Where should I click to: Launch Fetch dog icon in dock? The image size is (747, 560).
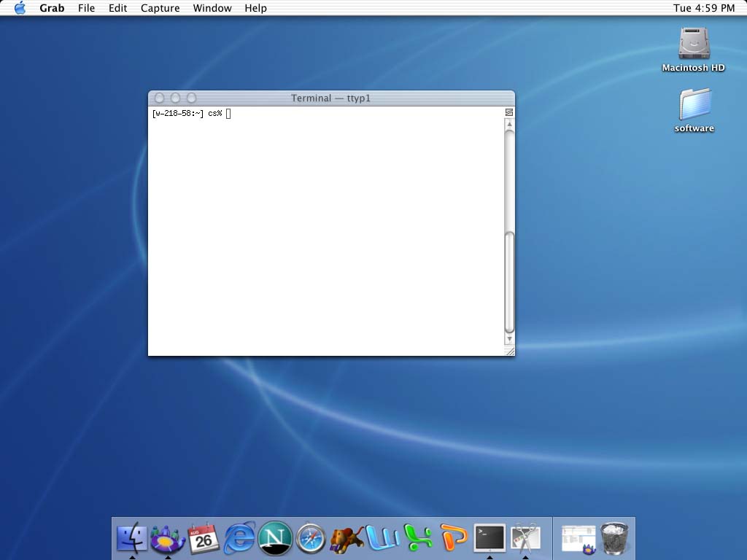pyautogui.click(x=347, y=539)
